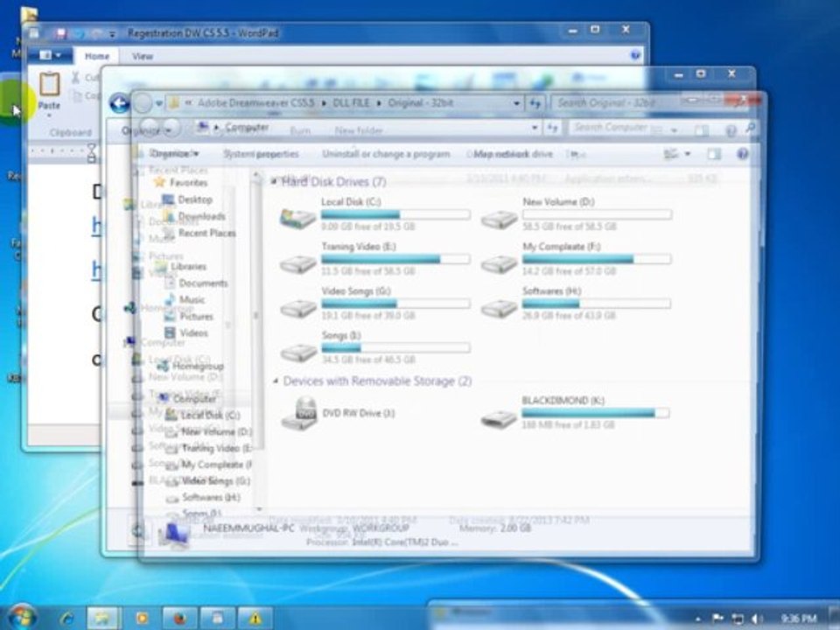Collapse the Hard Disk Drives (7) group

click(x=274, y=182)
